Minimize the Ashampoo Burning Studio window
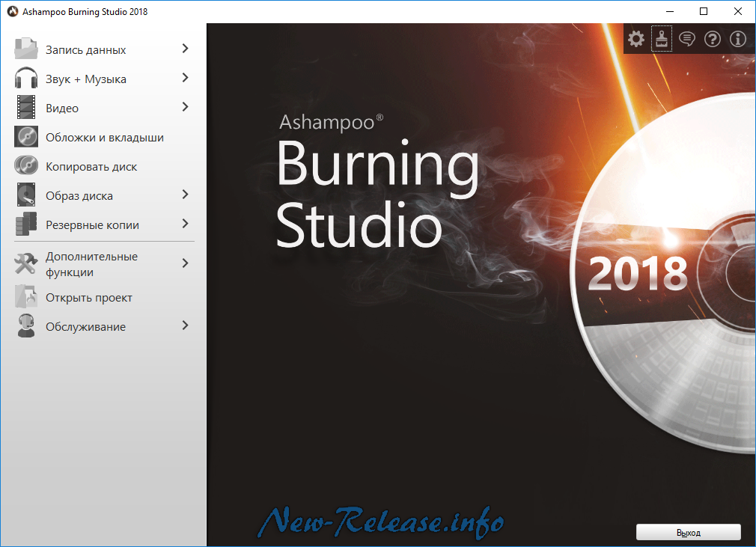The height and width of the screenshot is (547, 756). click(x=670, y=11)
